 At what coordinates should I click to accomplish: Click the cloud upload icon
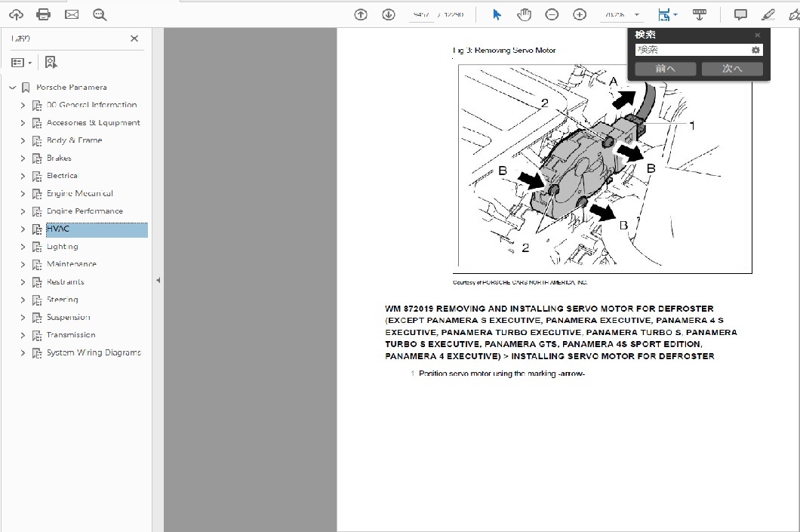click(16, 15)
